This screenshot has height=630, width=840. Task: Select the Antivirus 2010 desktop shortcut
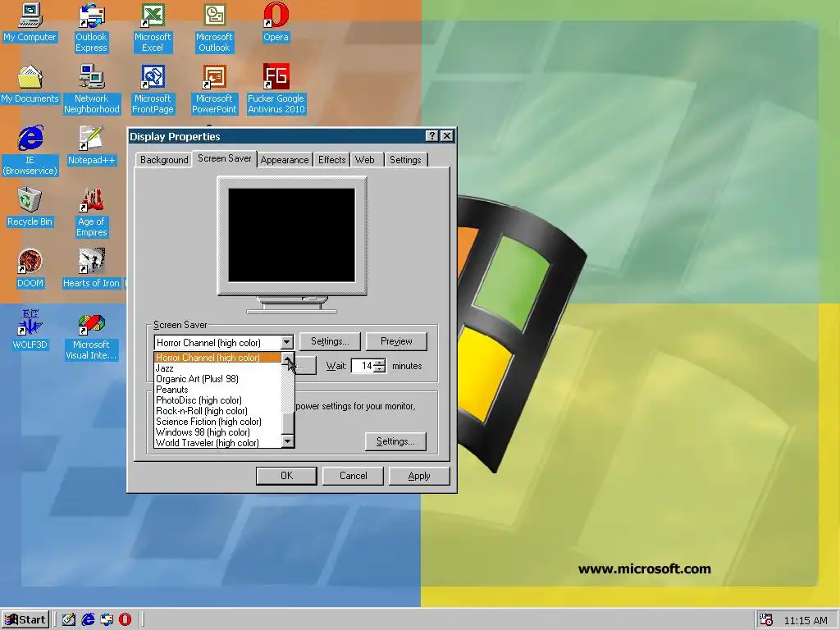click(x=276, y=89)
